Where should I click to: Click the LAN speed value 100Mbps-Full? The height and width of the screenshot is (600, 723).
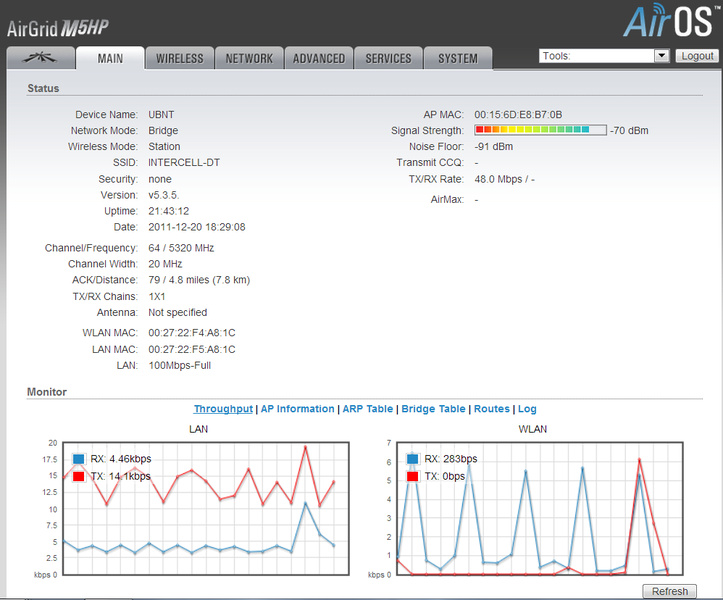coord(180,365)
